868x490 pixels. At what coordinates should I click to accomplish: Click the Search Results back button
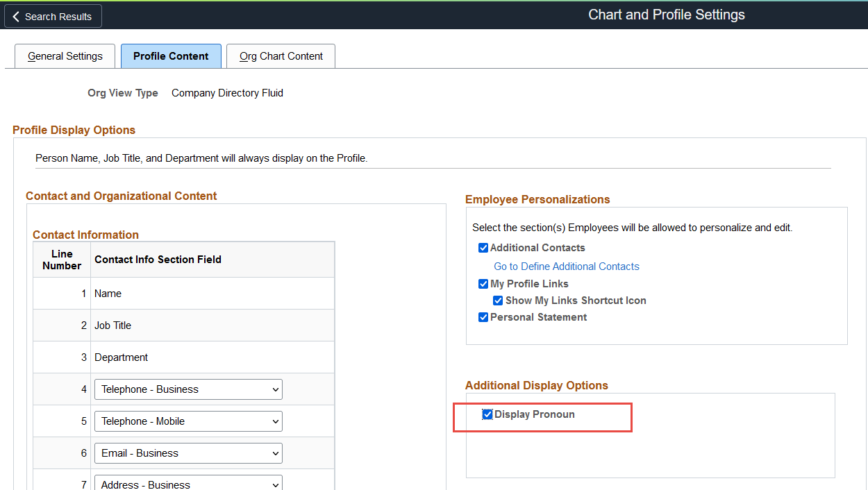point(53,16)
